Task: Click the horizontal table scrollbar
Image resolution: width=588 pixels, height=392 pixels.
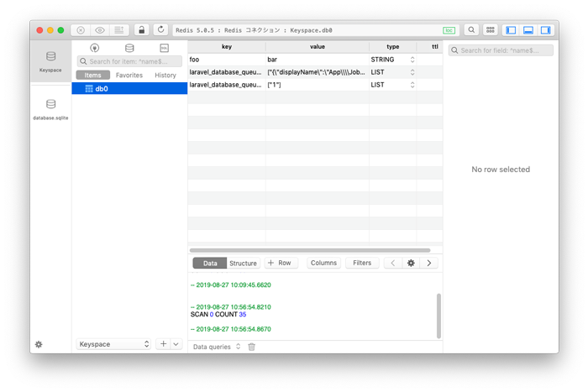Action: coord(310,250)
